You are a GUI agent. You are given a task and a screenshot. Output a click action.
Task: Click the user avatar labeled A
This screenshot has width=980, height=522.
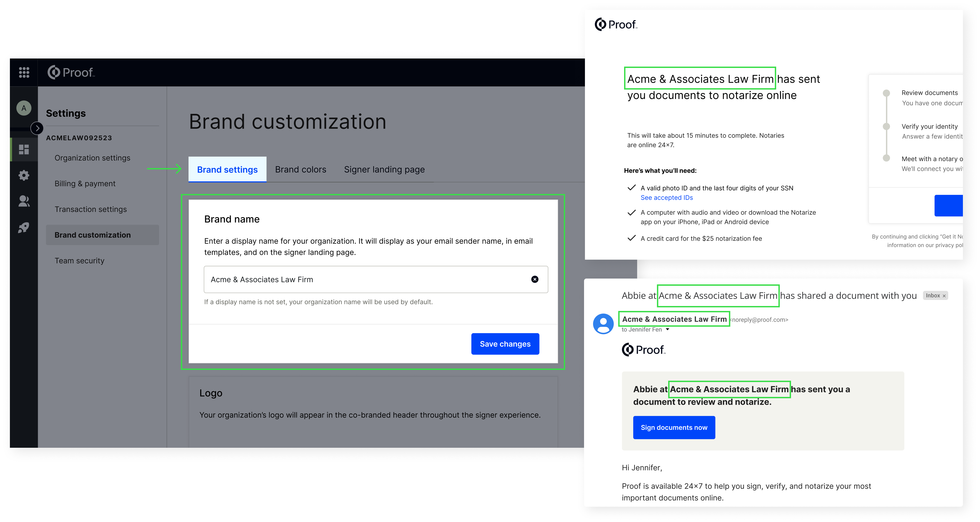coord(24,108)
